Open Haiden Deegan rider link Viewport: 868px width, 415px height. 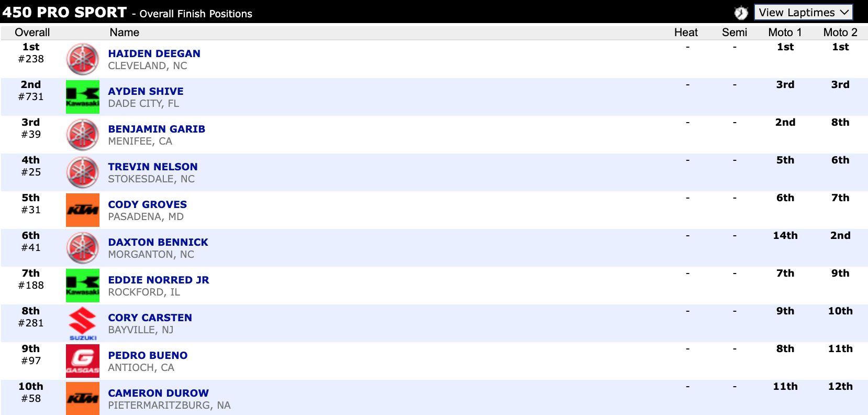coord(154,53)
